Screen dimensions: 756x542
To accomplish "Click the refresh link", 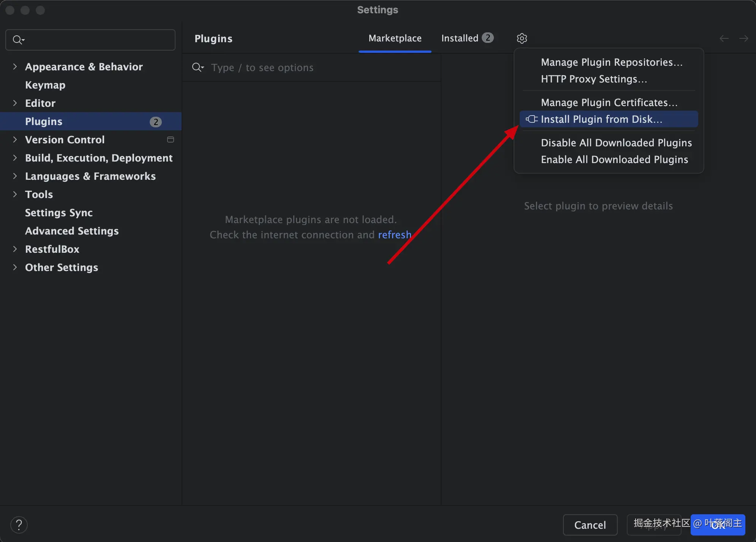I will [394, 235].
